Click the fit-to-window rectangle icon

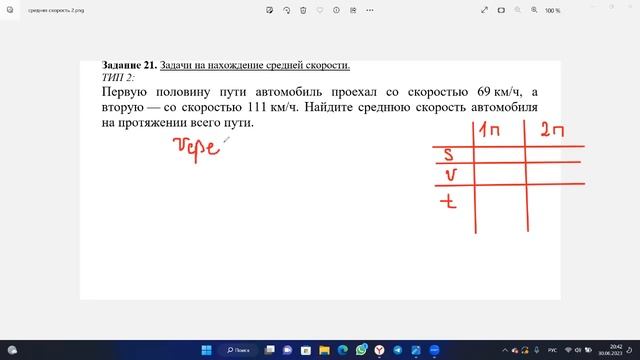coord(501,10)
